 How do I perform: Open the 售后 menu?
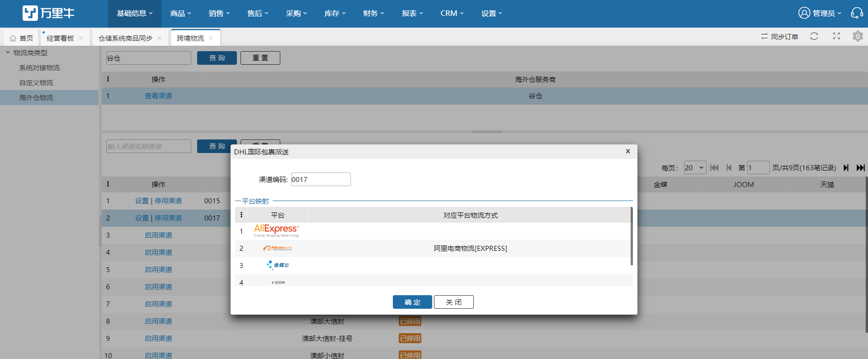[258, 14]
